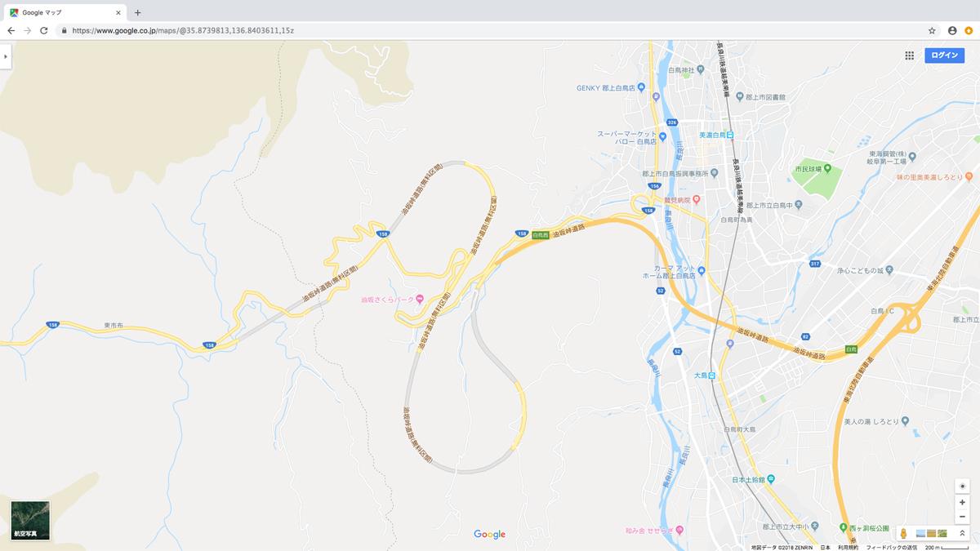Zoom out with the minus button
The width and height of the screenshot is (980, 551).
click(x=962, y=516)
